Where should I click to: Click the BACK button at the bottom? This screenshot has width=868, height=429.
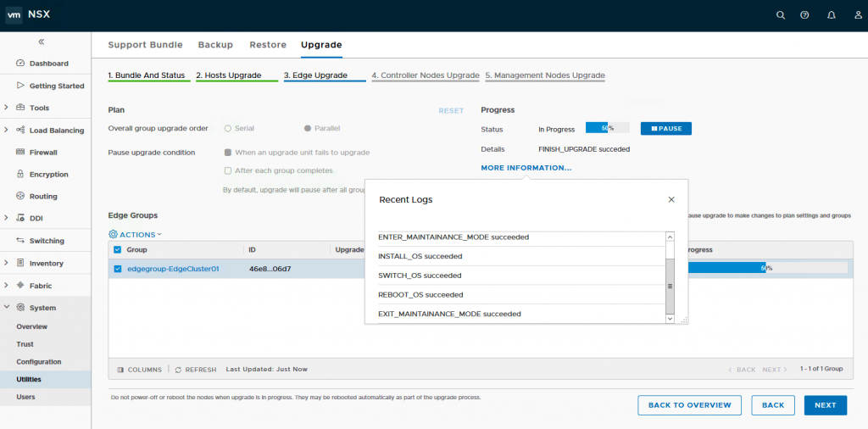coord(773,405)
